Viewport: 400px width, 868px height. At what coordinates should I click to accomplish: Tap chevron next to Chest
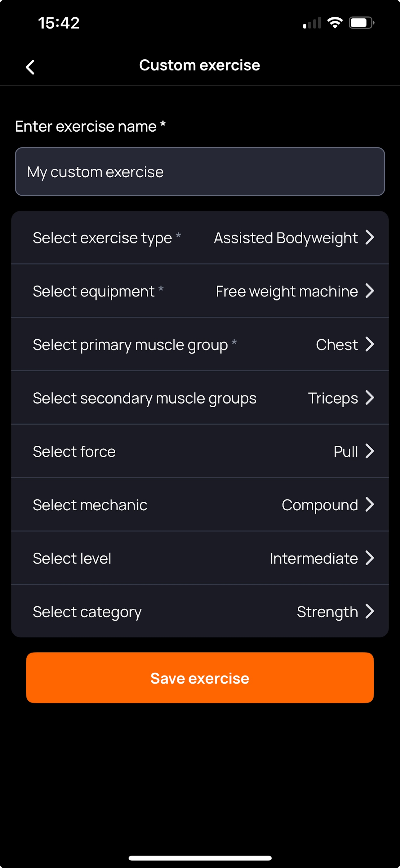pyautogui.click(x=370, y=344)
